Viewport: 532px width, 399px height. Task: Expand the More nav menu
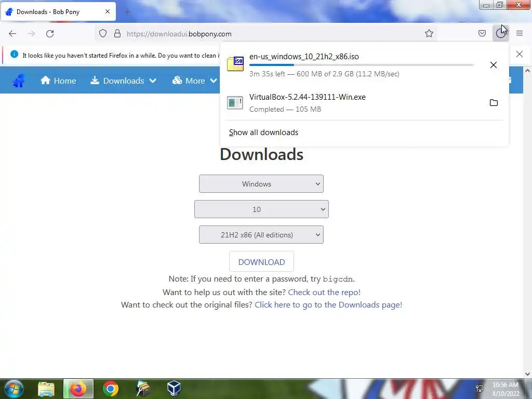pos(195,81)
